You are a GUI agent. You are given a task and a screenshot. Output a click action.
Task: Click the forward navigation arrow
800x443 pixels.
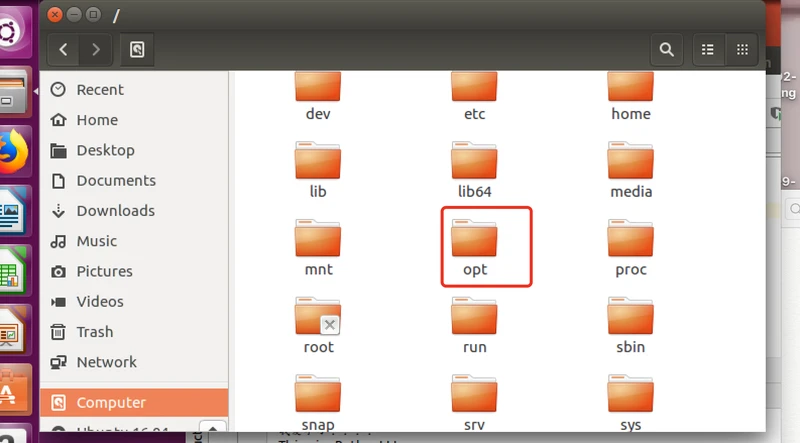point(96,48)
